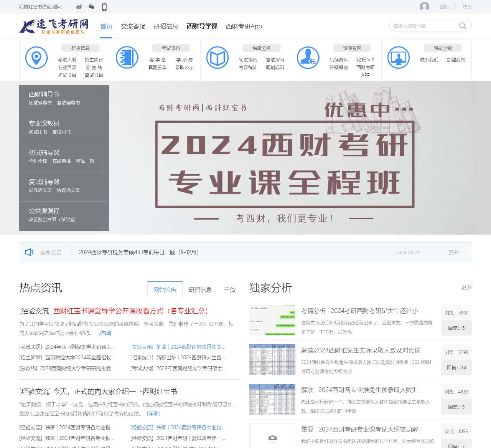This screenshot has height=448, width=491.
Task: Click the WeChat icon in the top bar
Action: pyautogui.click(x=91, y=7)
